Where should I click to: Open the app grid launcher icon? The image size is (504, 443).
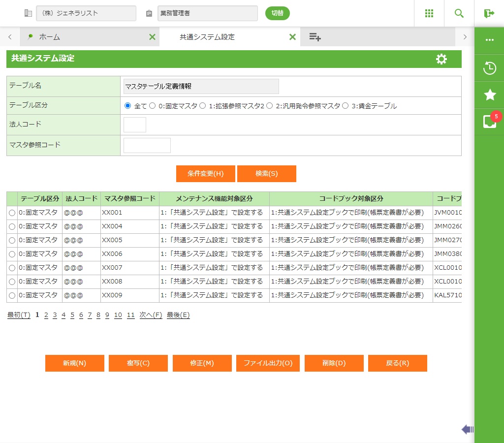[x=429, y=13]
